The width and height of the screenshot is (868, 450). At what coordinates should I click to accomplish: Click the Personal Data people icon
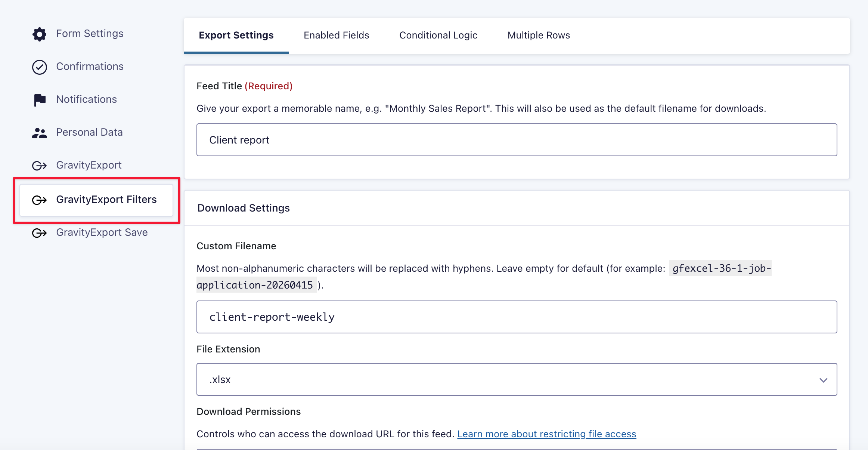click(x=39, y=133)
